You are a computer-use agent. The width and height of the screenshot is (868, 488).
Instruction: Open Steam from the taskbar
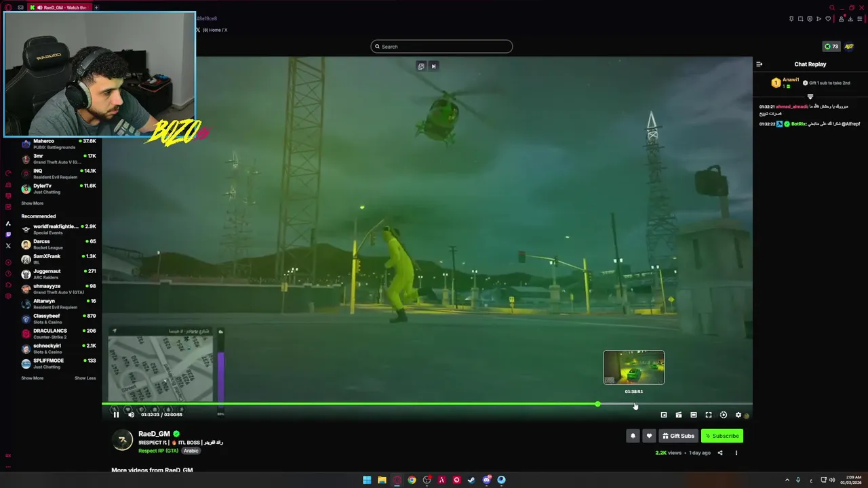point(471,480)
